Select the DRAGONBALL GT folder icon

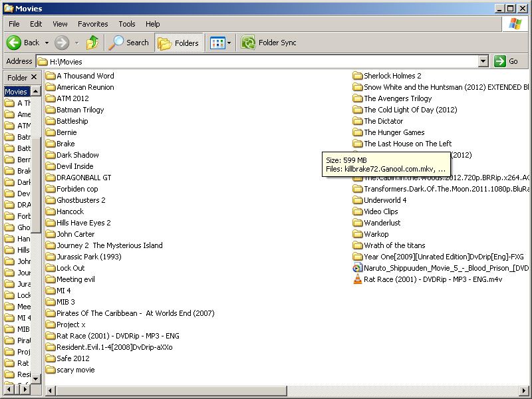coord(51,178)
